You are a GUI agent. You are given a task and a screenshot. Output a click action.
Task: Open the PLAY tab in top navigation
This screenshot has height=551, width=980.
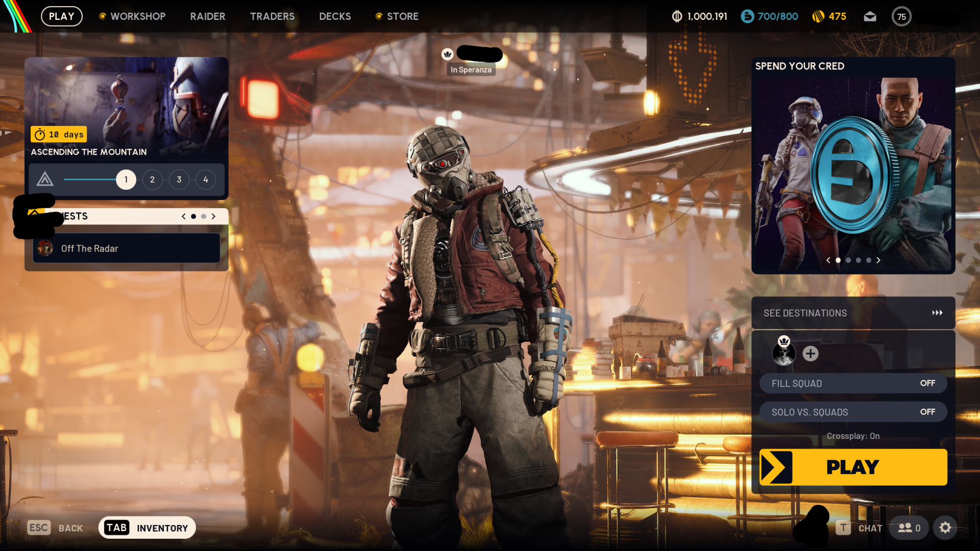62,16
